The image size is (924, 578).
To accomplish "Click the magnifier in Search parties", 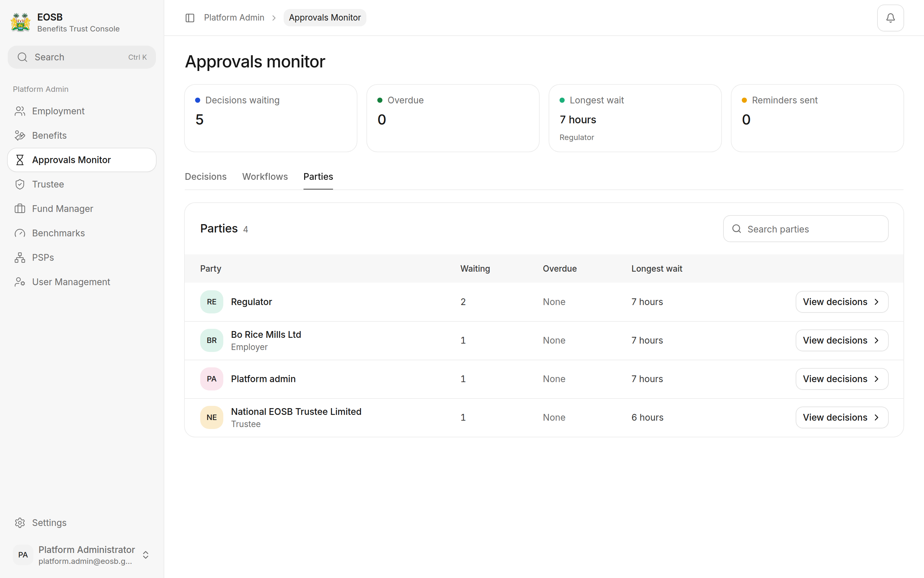I will coord(737,229).
